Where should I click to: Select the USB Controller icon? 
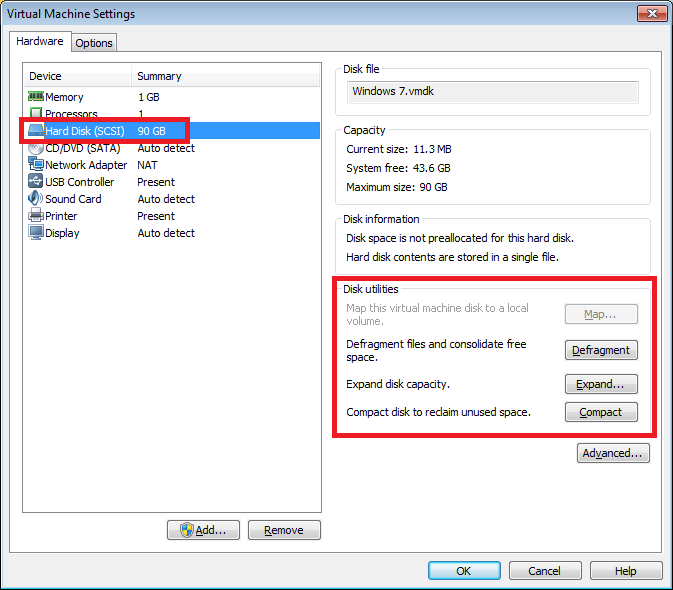36,182
